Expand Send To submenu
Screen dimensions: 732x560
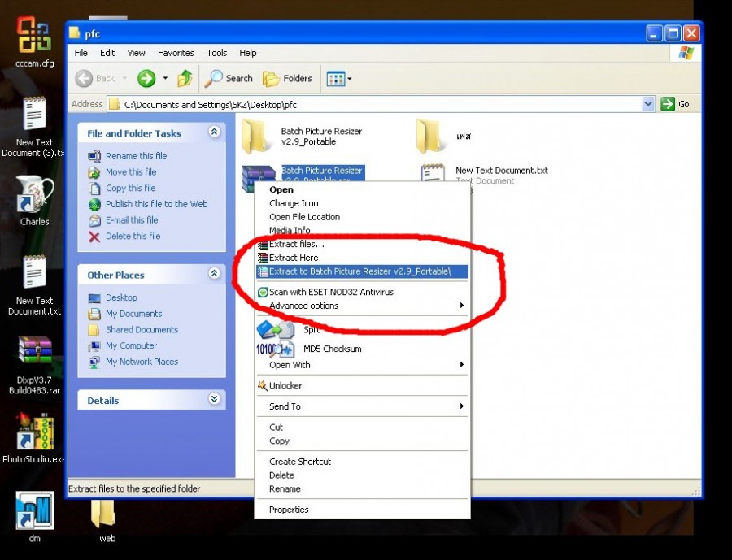(x=362, y=406)
